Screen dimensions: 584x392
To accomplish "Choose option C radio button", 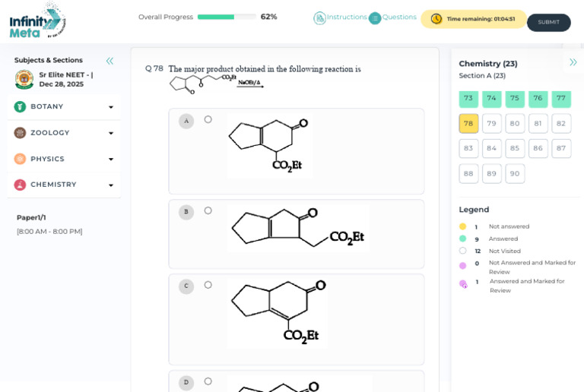I will click(x=208, y=285).
